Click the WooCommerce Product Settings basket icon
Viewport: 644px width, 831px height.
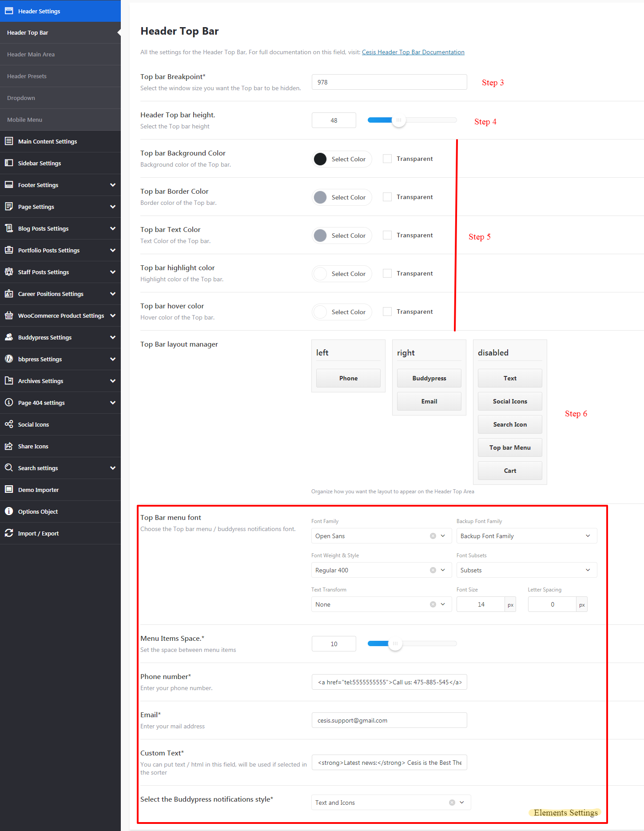[x=9, y=316]
